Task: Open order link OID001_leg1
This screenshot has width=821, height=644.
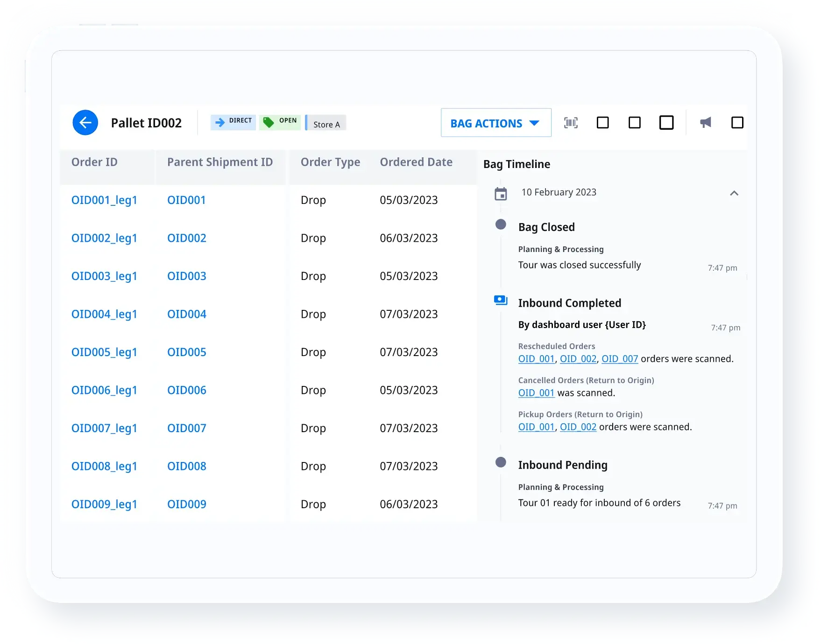Action: 104,200
